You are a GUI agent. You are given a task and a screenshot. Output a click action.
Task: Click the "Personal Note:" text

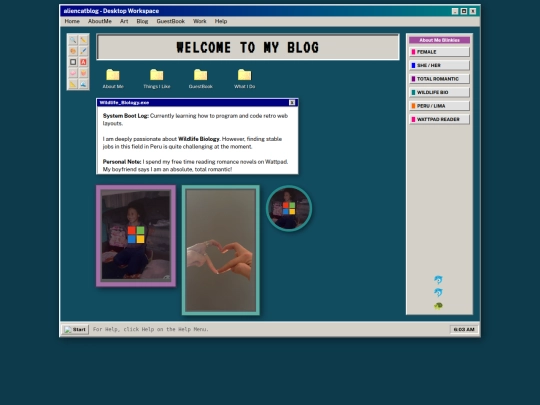pyautogui.click(x=122, y=162)
